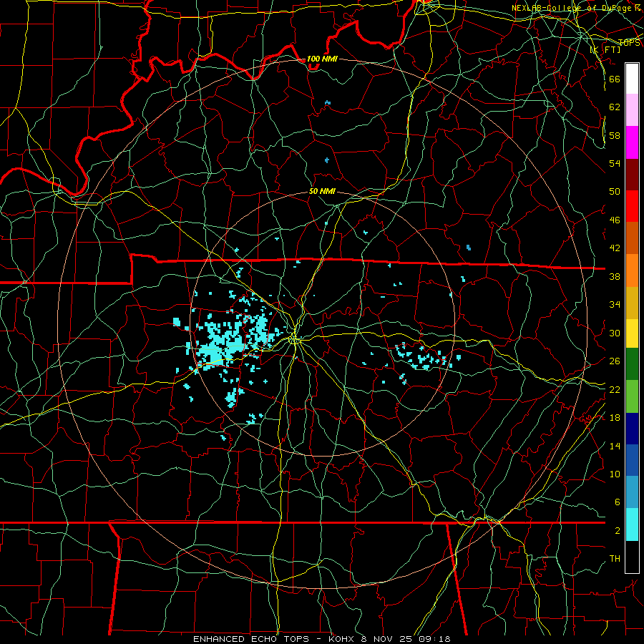Click the "KOHX" station identifier in footer
The width and height of the screenshot is (644, 644).
341,639
